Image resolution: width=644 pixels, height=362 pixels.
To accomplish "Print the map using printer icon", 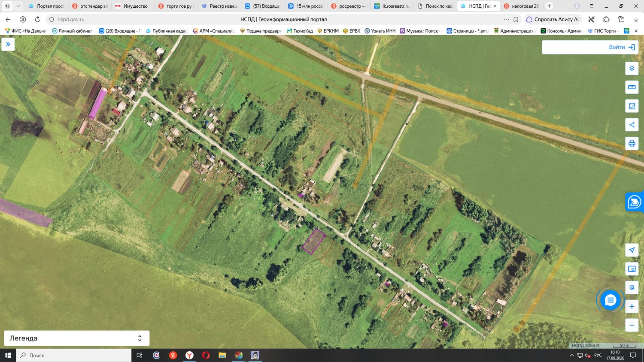I will (632, 143).
